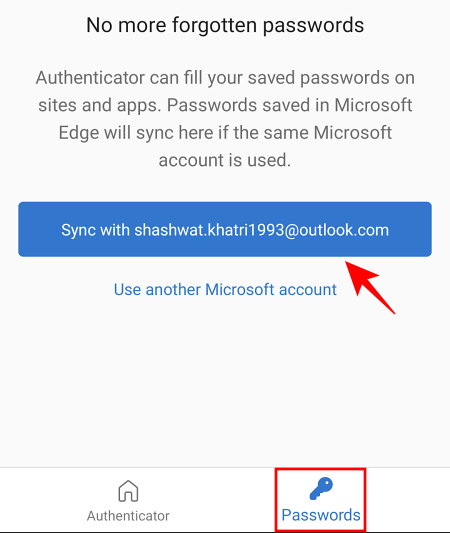Tap the No more forgotten passwords heading
450x533 pixels.
coord(225,25)
